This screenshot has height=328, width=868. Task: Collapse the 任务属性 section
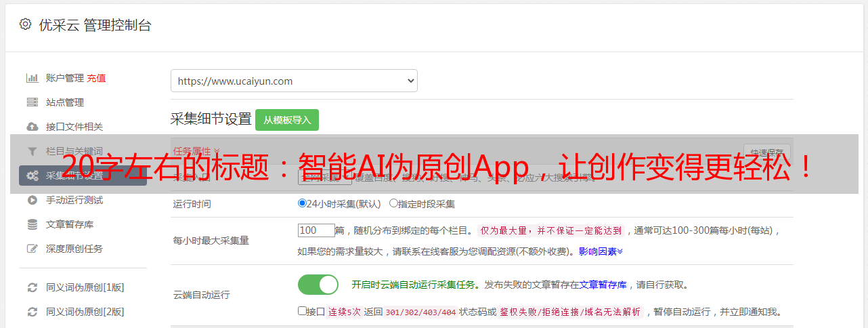(x=196, y=151)
